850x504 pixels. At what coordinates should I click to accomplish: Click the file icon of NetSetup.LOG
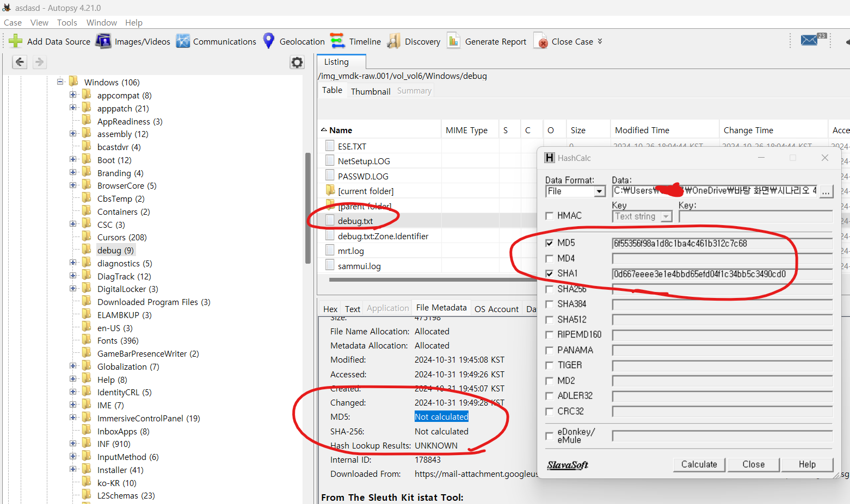coord(330,160)
